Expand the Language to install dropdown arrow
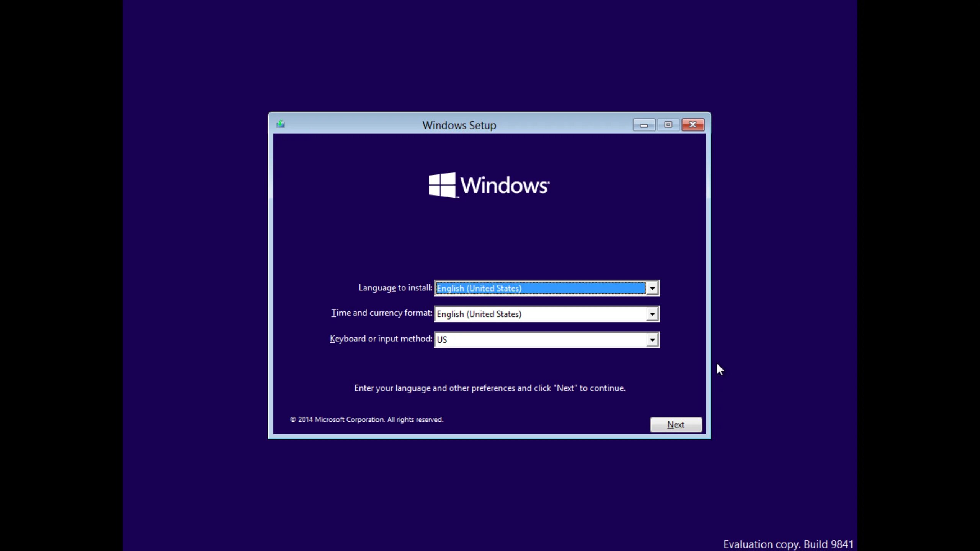This screenshot has width=980, height=551. (x=652, y=288)
